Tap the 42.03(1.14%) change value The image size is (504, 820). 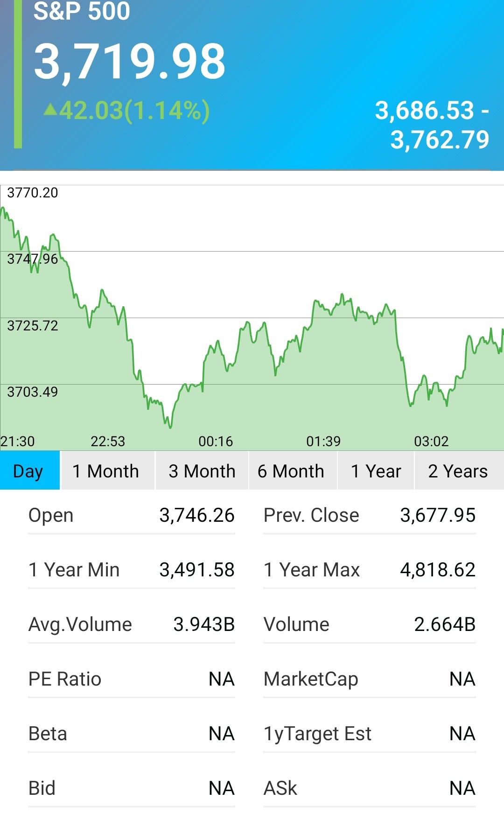[134, 111]
